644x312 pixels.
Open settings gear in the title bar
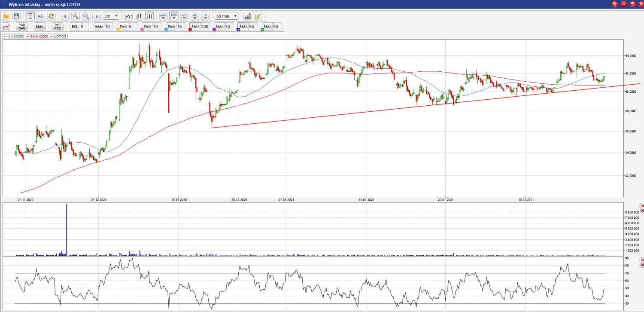click(x=615, y=4)
